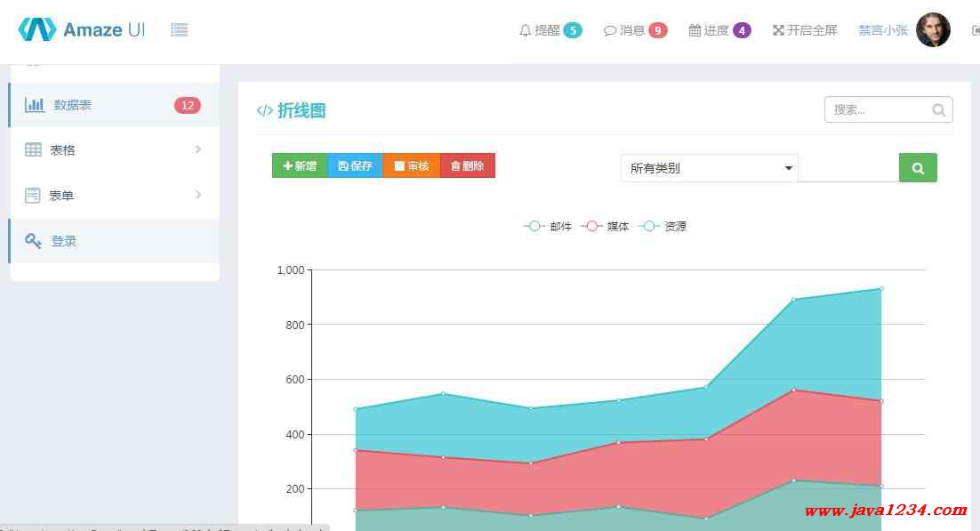Click the filter text field beside 所有类别
This screenshot has width=980, height=531.
tap(848, 168)
